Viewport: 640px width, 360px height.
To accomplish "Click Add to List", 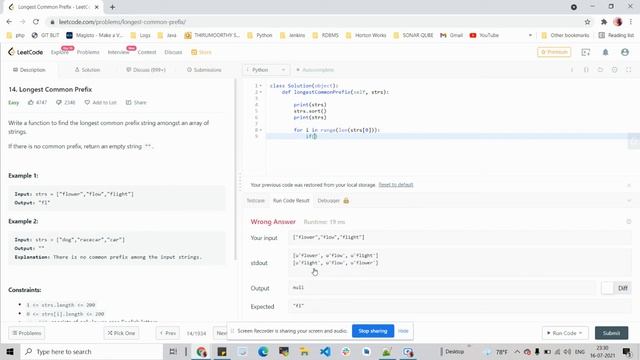I will pos(100,102).
